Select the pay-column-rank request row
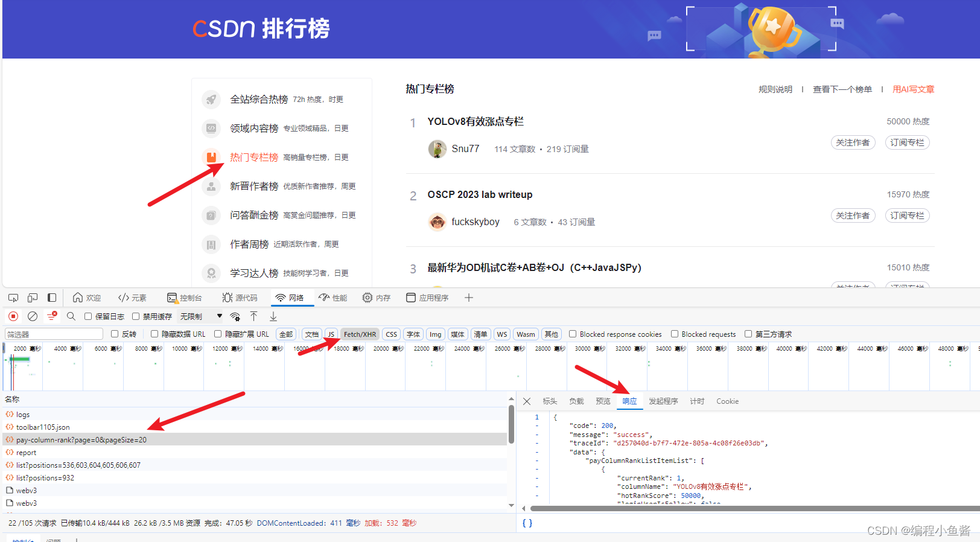The image size is (980, 542). pos(256,439)
